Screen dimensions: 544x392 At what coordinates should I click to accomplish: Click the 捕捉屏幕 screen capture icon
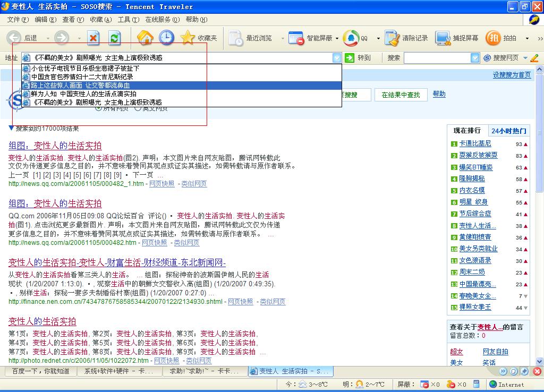coord(443,38)
